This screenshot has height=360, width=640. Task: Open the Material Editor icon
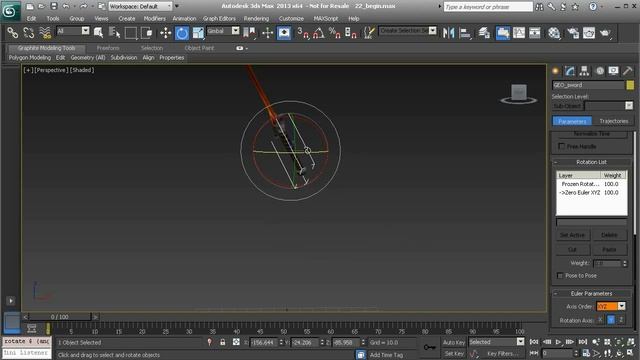tap(554, 33)
